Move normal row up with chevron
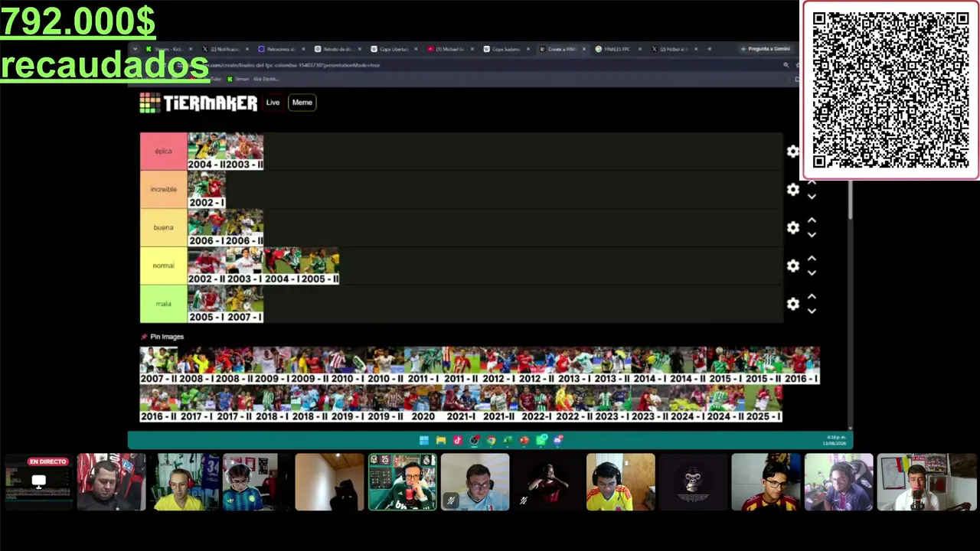This screenshot has width=980, height=551. (812, 259)
